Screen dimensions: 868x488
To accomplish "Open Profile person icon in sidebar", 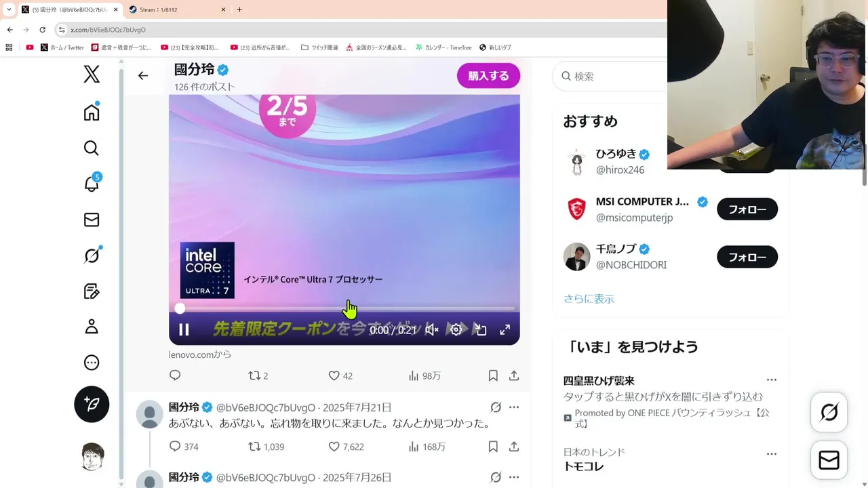I will (x=92, y=327).
